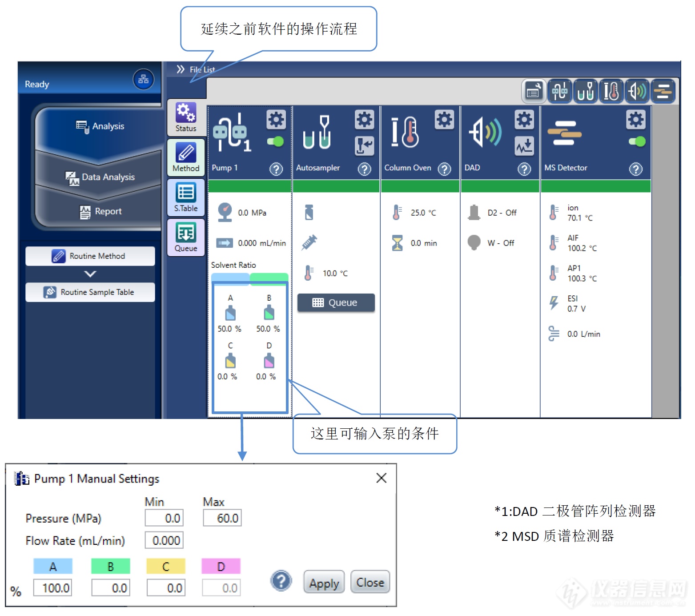Viewport: 695px width, 616px height.
Task: Click the Pressure Max input field
Action: pos(222,518)
